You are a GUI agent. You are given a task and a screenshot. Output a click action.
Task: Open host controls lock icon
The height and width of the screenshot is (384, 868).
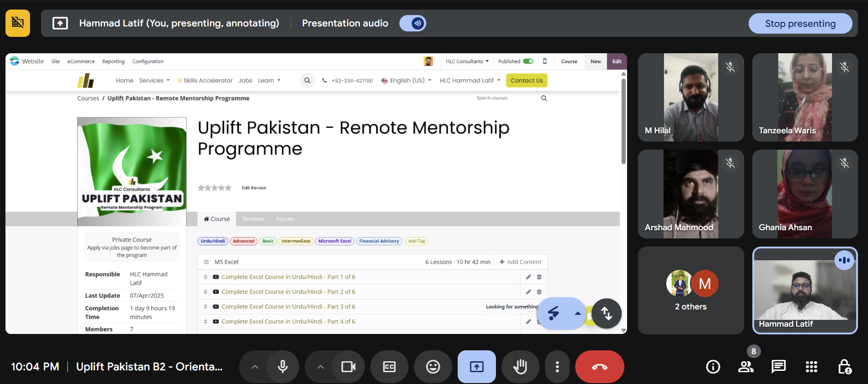pyautogui.click(x=845, y=367)
